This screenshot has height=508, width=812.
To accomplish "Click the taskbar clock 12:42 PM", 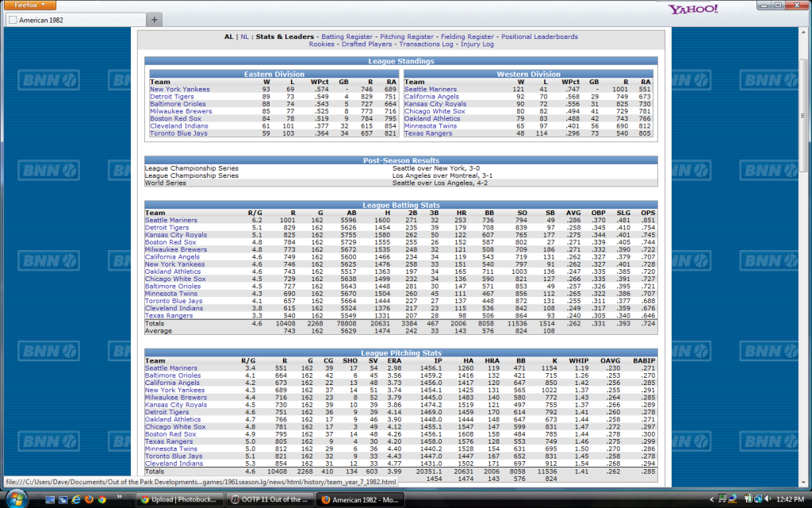I will tap(791, 499).
